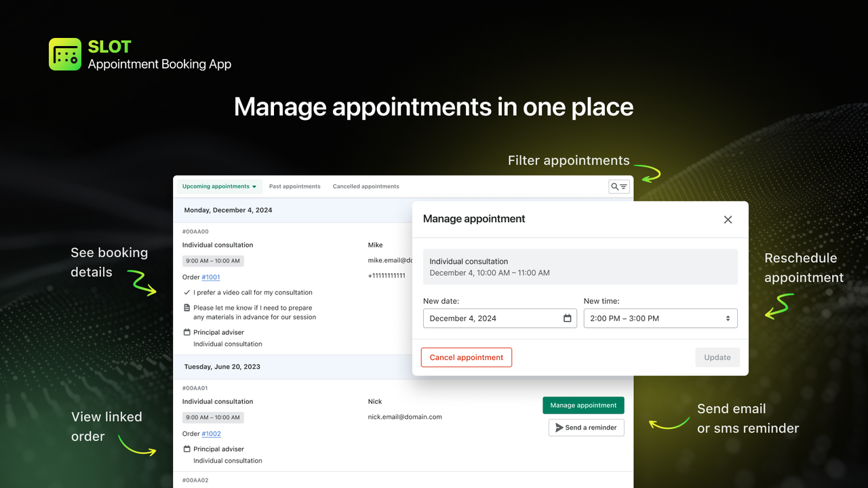Viewport: 868px width, 488px height.
Task: Click 'I prefer a video call' note text
Action: tap(253, 293)
